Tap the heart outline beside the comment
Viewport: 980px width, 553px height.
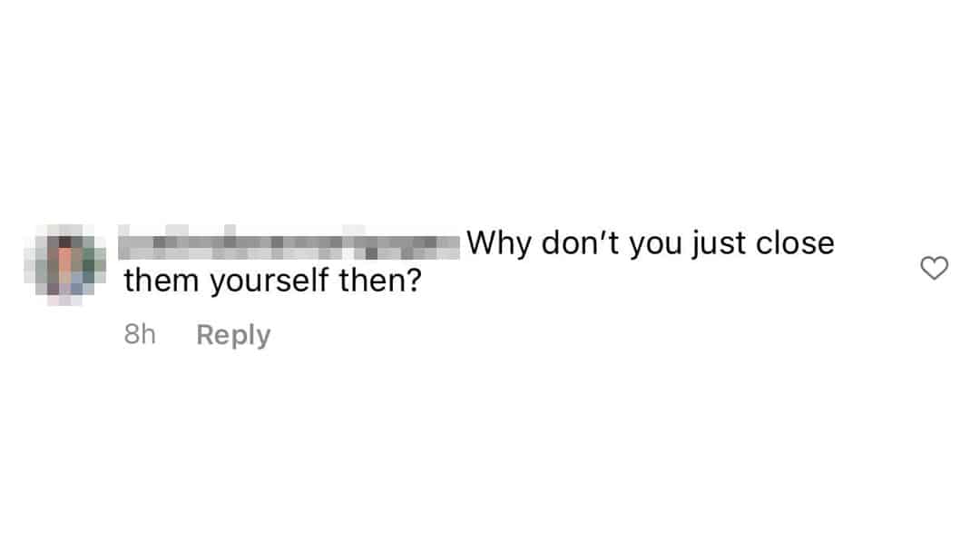935,268
